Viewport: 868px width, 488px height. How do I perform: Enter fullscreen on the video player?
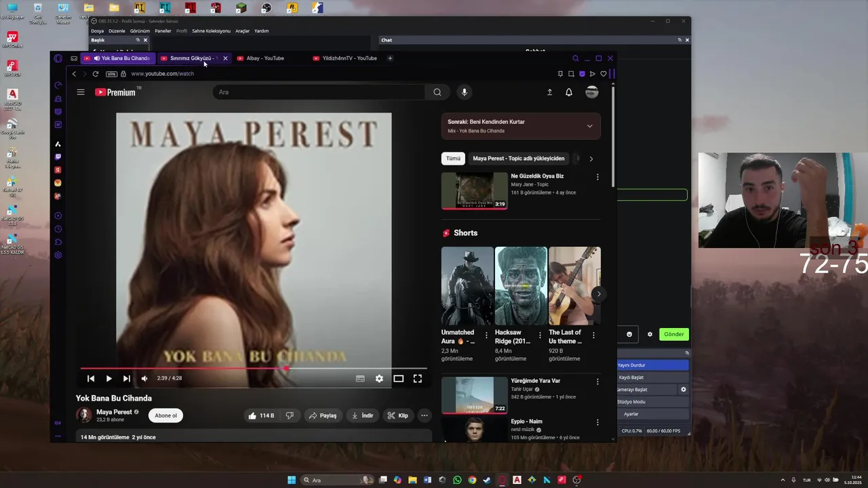418,378
